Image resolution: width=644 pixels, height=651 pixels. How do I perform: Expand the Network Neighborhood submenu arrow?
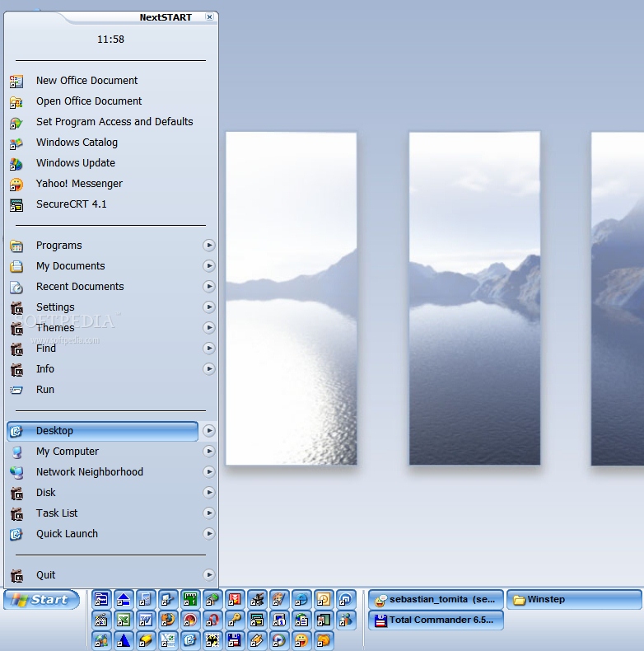pyautogui.click(x=209, y=471)
